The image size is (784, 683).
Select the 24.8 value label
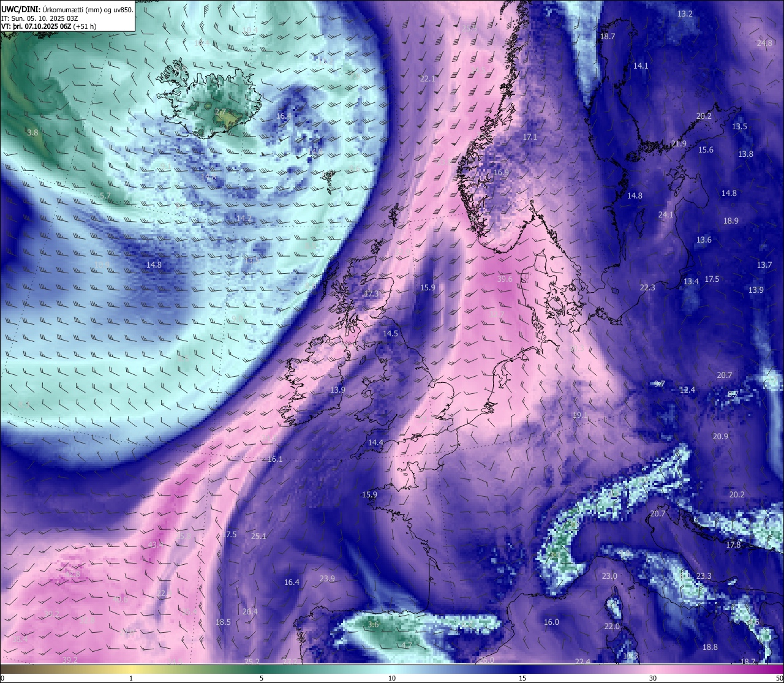[764, 43]
